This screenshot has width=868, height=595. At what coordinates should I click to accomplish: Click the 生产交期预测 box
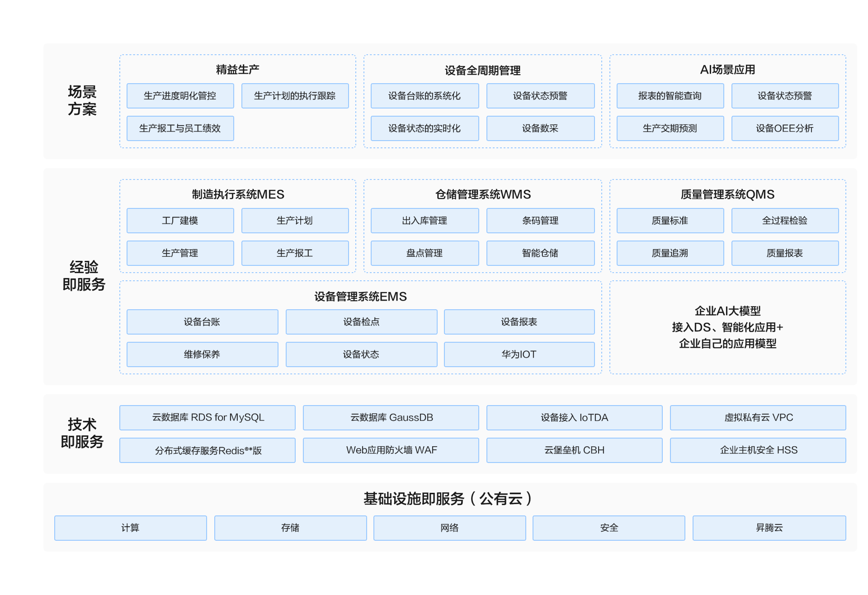tap(670, 128)
